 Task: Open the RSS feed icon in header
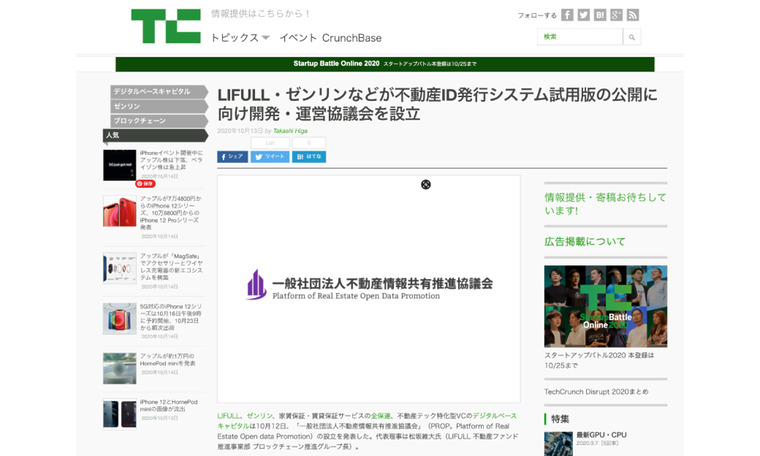pos(633,15)
